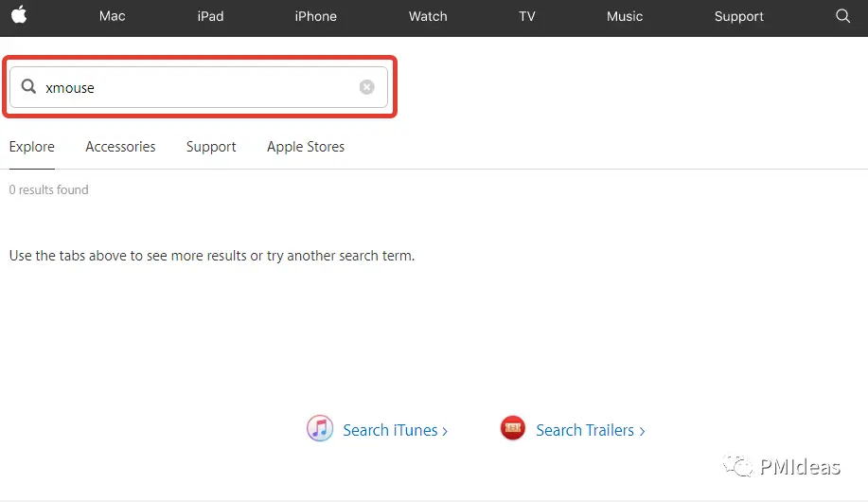Viewport: 868px width, 502px height.
Task: Open the search magnifier in top navigation
Action: 842,16
